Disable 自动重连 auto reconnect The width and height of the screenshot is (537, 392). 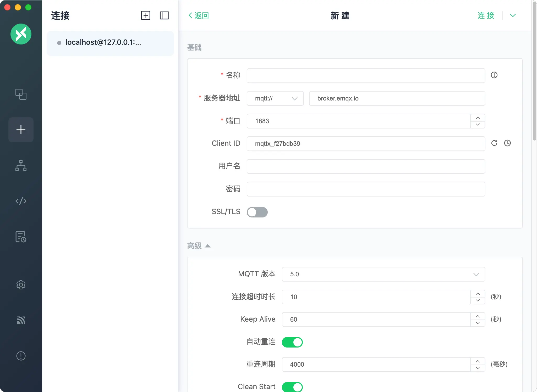pos(292,342)
